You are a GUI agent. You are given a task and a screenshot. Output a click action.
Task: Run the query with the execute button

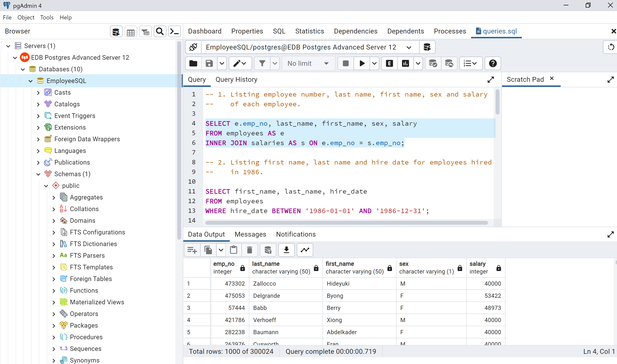pos(362,63)
